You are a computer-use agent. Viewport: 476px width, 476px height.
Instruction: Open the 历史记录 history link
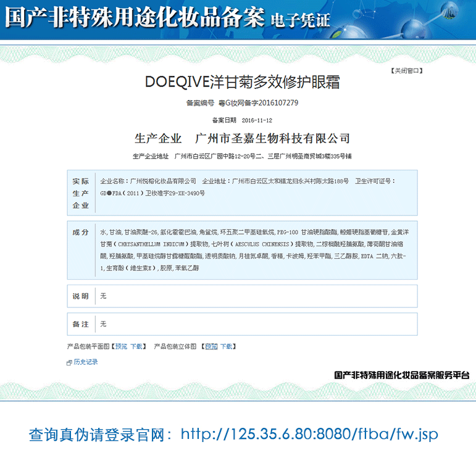pos(86,362)
